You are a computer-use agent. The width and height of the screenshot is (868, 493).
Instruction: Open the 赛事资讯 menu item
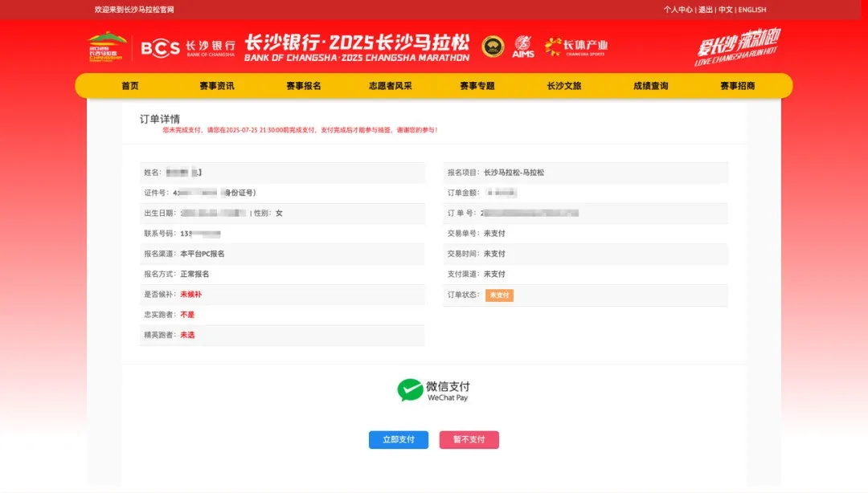click(x=216, y=86)
